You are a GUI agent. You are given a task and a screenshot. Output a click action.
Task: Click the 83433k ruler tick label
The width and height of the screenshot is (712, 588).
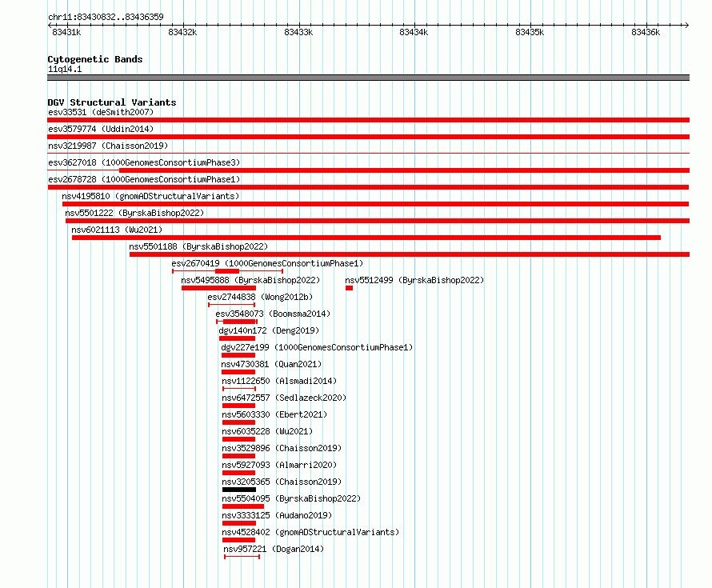point(298,32)
